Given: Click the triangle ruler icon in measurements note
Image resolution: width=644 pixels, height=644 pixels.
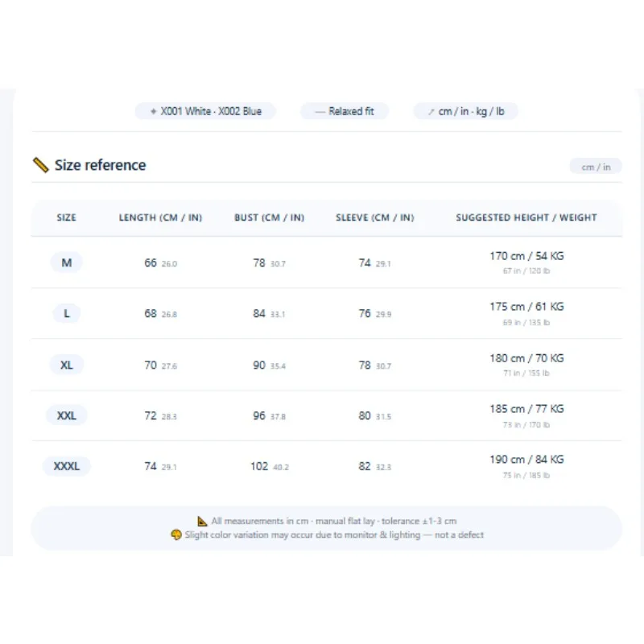Looking at the screenshot, I should click(x=202, y=521).
